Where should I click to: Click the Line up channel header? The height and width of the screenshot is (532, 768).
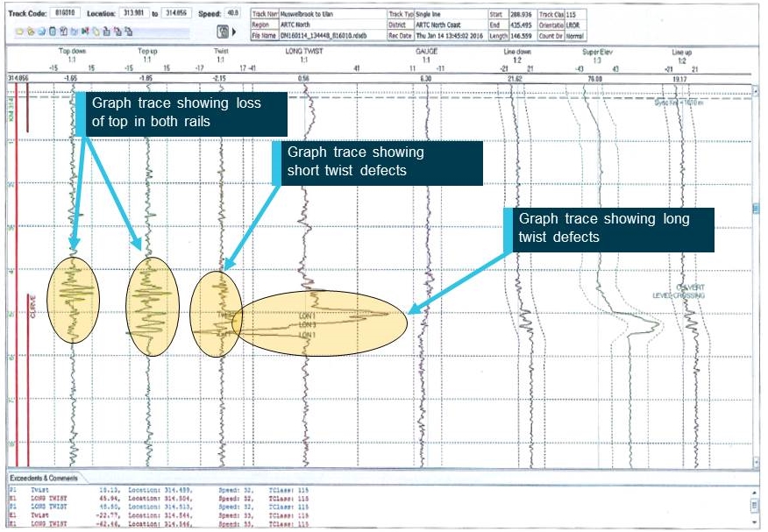[x=681, y=52]
